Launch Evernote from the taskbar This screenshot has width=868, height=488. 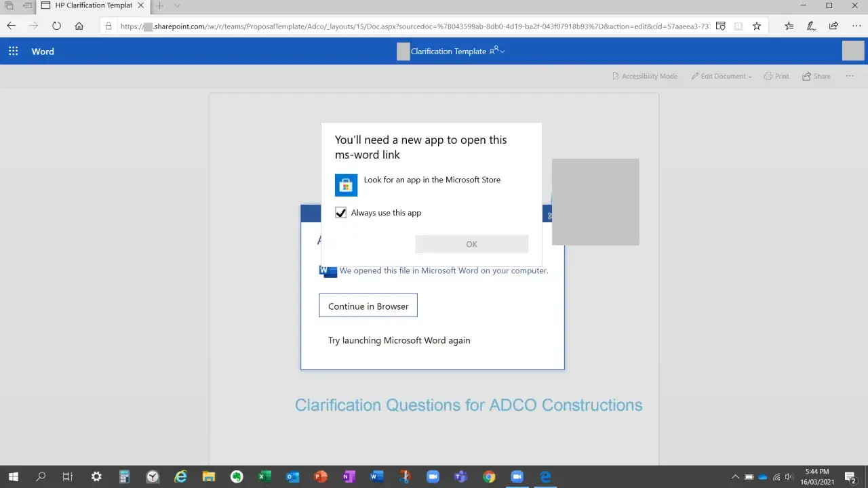pyautogui.click(x=236, y=476)
